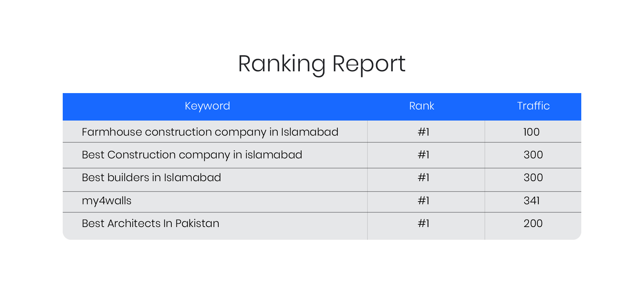Select the 300 traffic for Best builders

[533, 177]
